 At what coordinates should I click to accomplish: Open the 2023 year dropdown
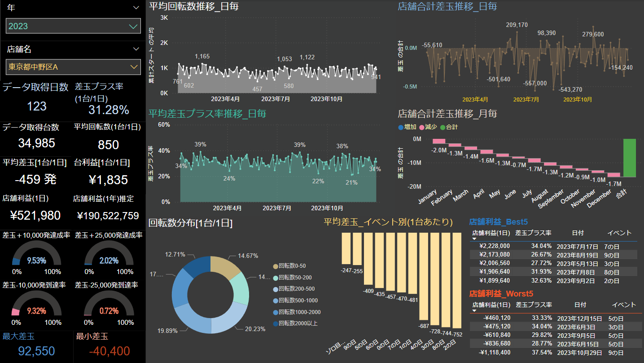click(x=133, y=27)
